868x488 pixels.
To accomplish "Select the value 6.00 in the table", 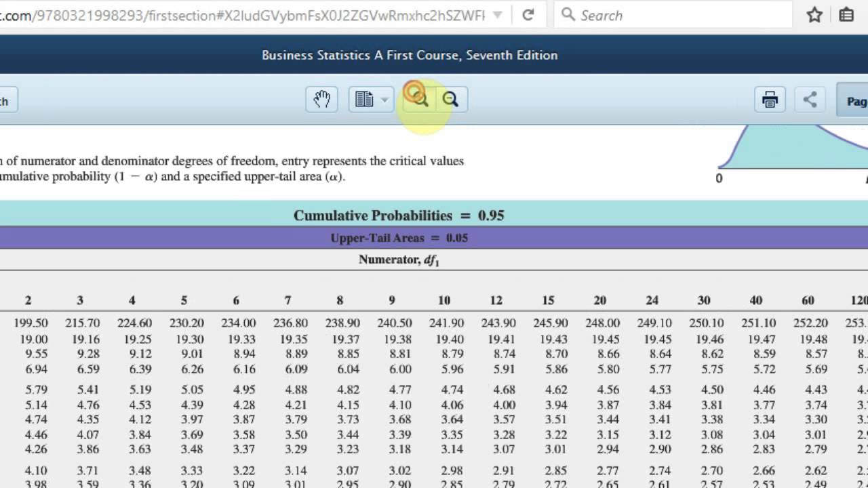I will (x=400, y=369).
